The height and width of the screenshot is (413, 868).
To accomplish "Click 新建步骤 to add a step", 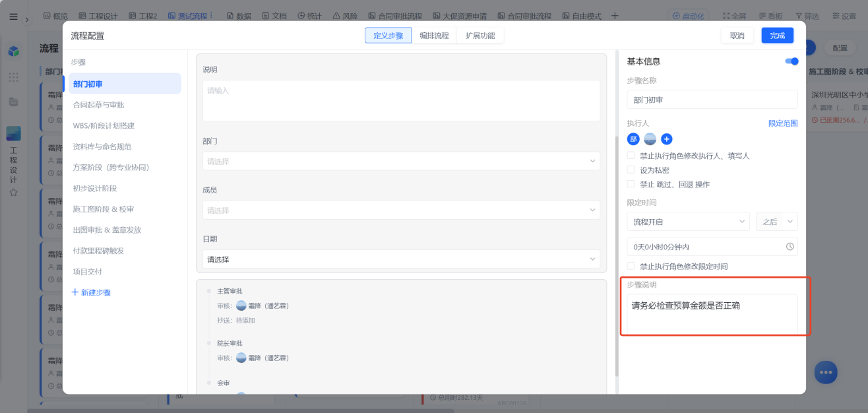I will [91, 292].
